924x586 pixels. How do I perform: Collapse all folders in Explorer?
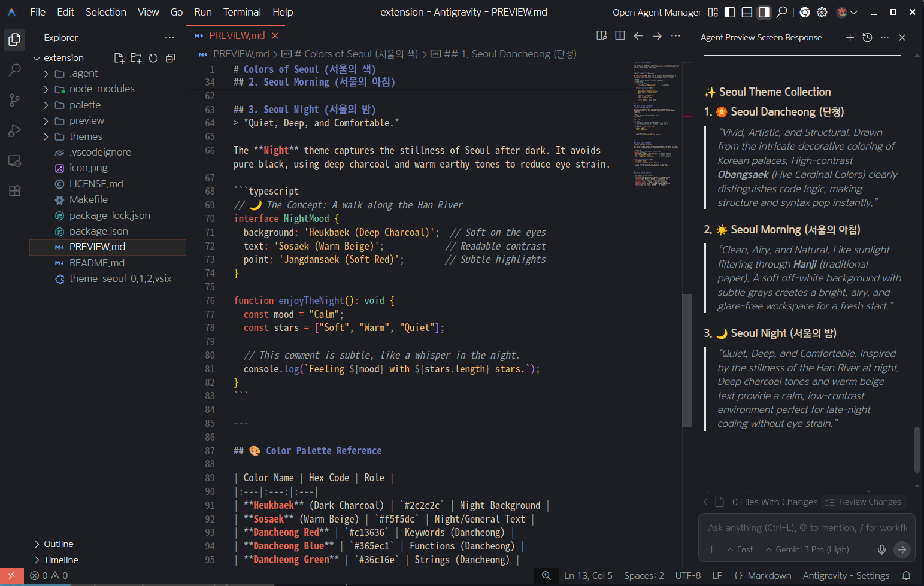point(171,58)
